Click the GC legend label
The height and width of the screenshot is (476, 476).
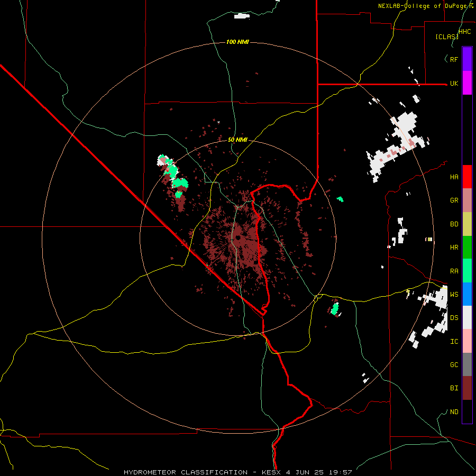tap(454, 365)
